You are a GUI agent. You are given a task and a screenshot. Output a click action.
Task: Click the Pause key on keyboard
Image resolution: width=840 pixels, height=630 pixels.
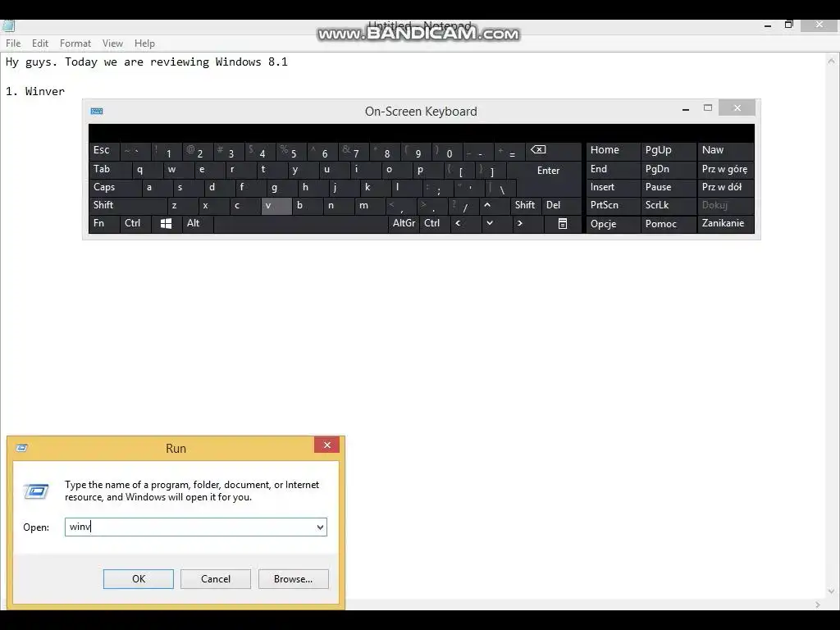tap(668, 188)
